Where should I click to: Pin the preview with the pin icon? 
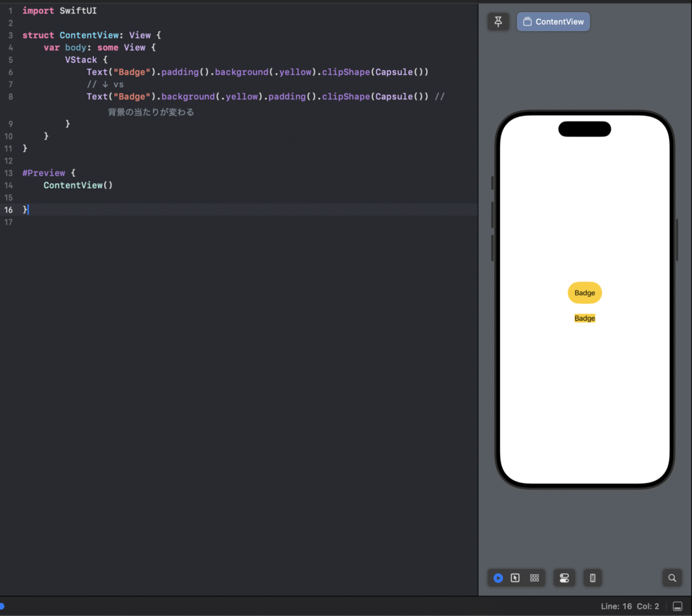tap(498, 22)
